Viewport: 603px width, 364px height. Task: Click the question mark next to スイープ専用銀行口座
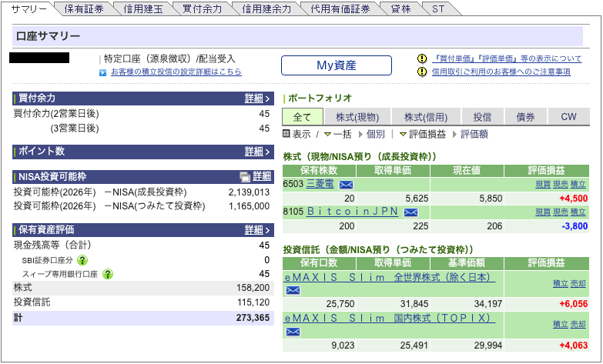coord(108,274)
